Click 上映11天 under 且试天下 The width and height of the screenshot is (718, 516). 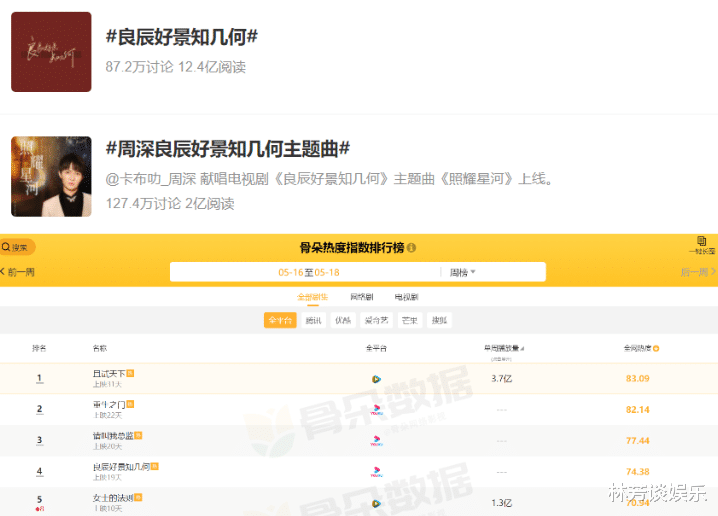click(x=107, y=384)
